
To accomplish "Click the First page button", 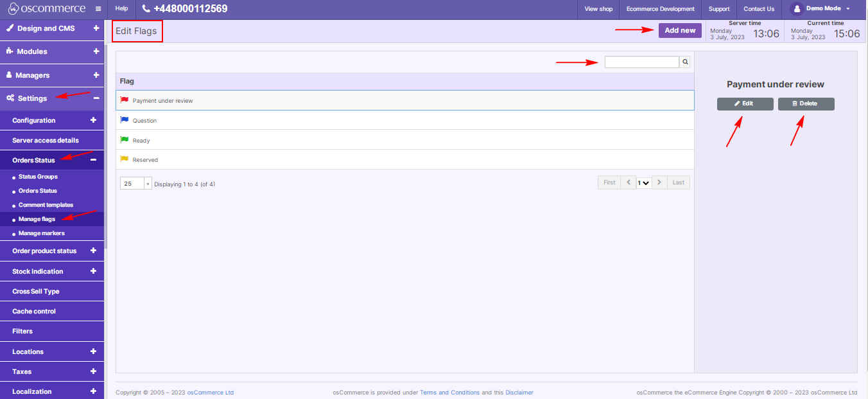I will tap(609, 182).
